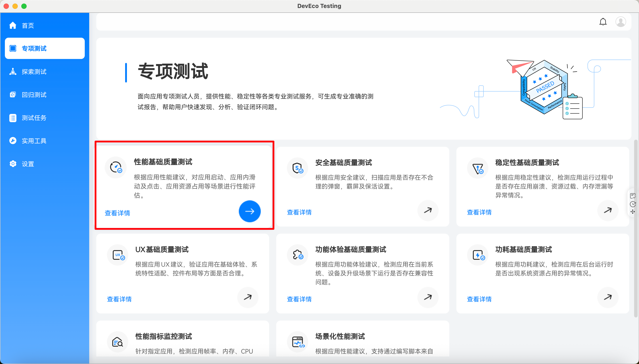Click the UX icon on UX基础质量测试 card
The width and height of the screenshot is (639, 364).
point(118,255)
